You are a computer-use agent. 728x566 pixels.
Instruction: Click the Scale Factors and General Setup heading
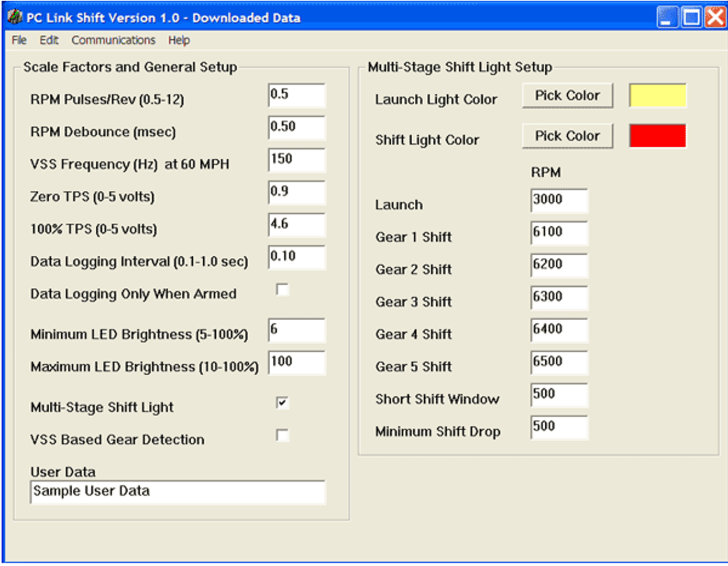tap(130, 67)
